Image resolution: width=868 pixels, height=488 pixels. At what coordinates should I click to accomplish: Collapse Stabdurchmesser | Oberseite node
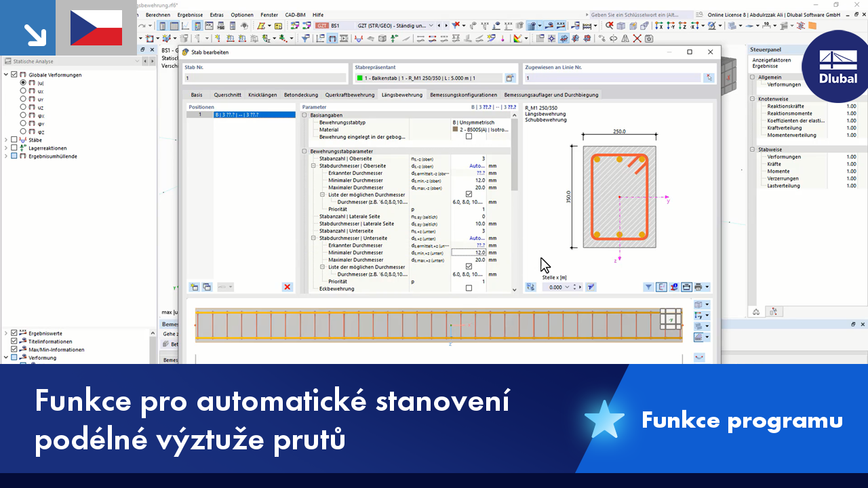coord(313,165)
